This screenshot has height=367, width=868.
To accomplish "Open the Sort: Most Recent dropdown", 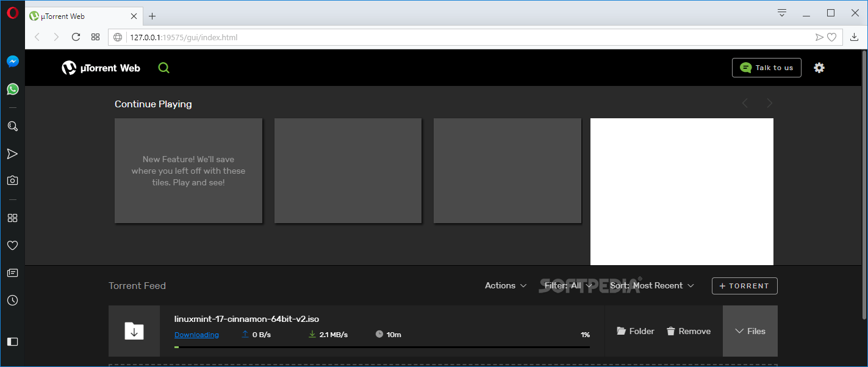I will [651, 285].
